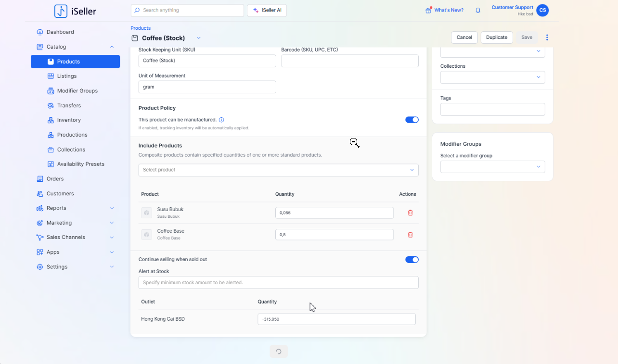This screenshot has height=364, width=618.
Task: Open Inventory in the sidebar
Action: pyautogui.click(x=69, y=120)
